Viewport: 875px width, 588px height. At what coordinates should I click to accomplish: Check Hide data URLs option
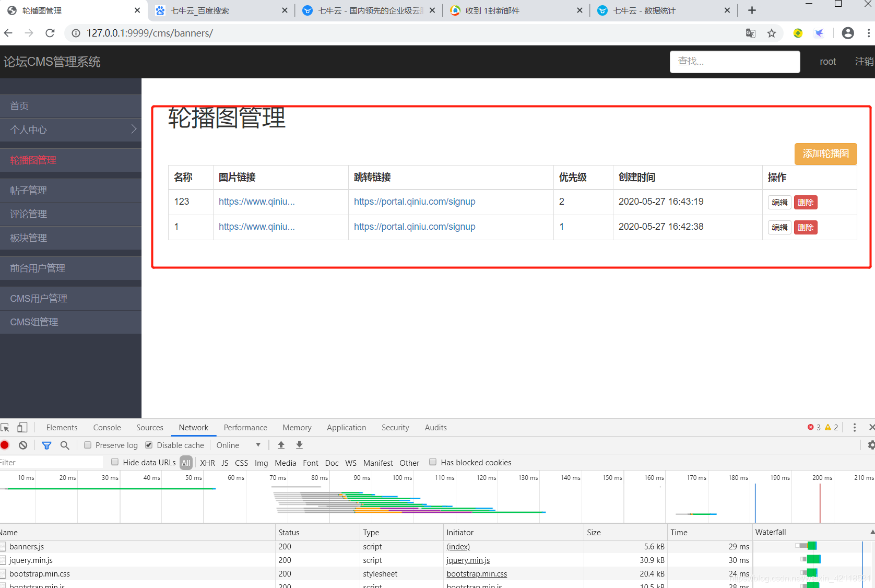[x=115, y=462]
